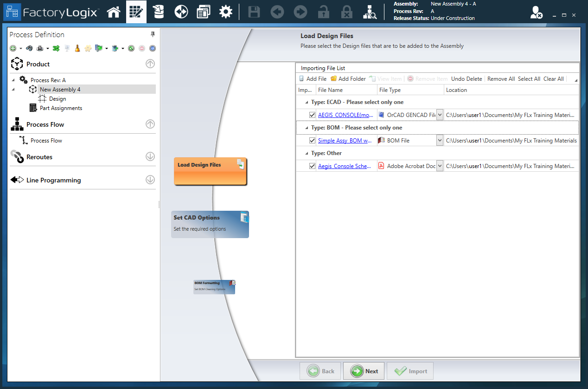The image size is (588, 389).
Task: Click Remove All in the importing file list
Action: [501, 78]
